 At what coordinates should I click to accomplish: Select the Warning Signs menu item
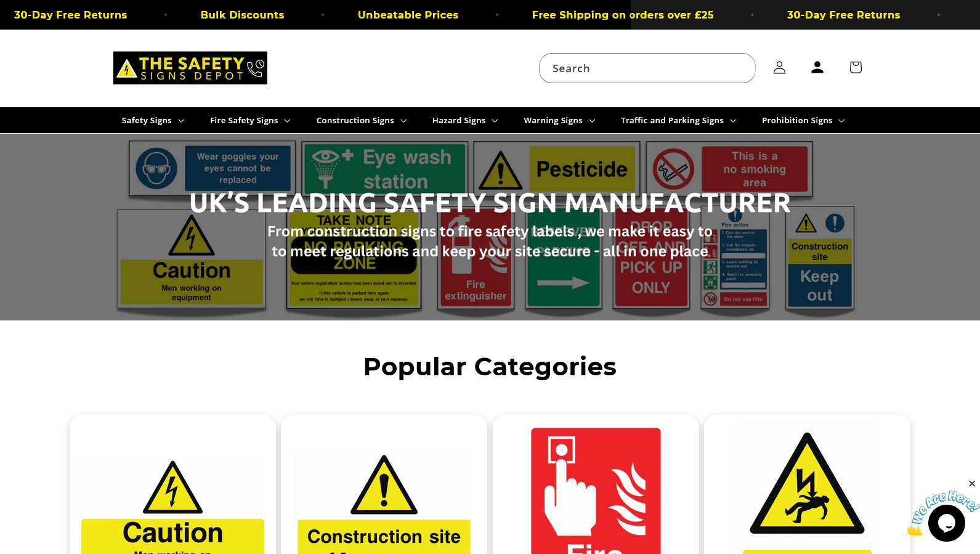(559, 121)
